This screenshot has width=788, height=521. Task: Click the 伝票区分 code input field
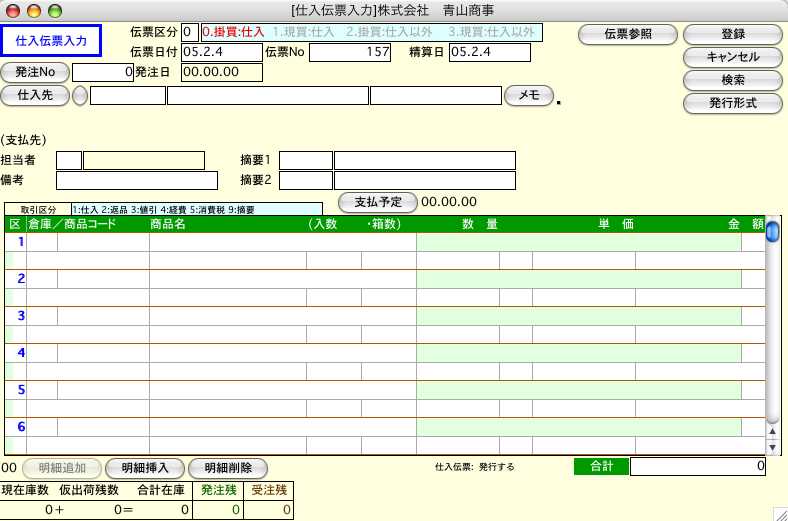point(190,32)
